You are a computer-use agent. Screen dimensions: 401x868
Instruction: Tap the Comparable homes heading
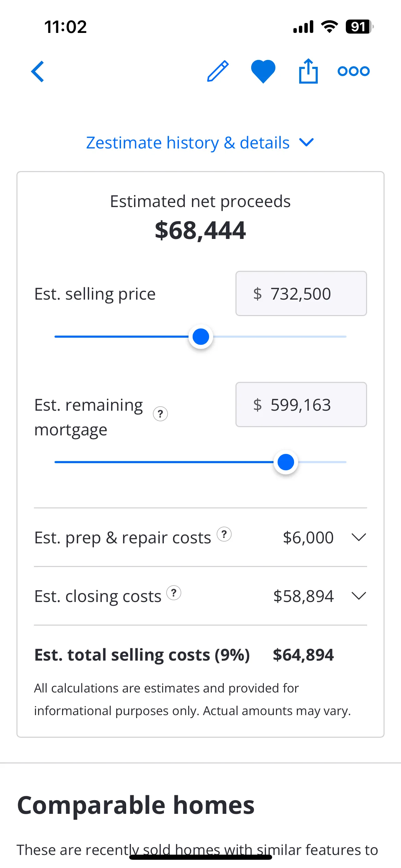pos(136,805)
